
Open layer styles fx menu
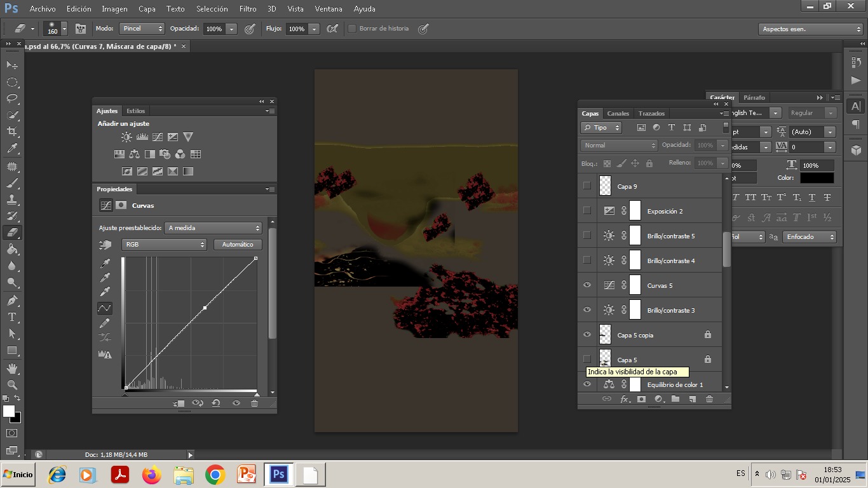coord(625,399)
